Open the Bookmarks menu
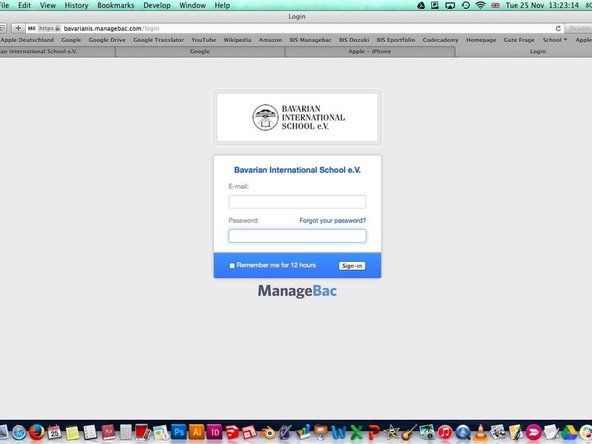This screenshot has height=444, width=592. click(116, 5)
